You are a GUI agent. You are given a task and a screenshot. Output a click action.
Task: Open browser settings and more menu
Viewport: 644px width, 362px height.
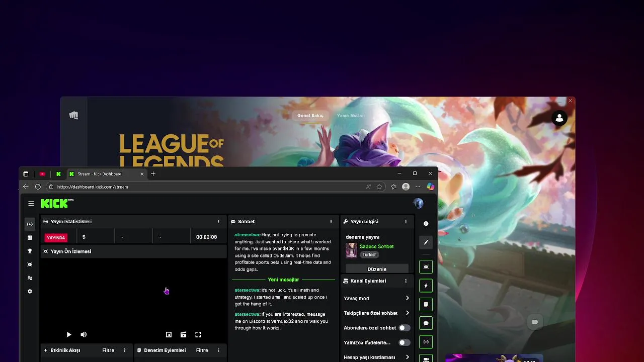(x=418, y=187)
